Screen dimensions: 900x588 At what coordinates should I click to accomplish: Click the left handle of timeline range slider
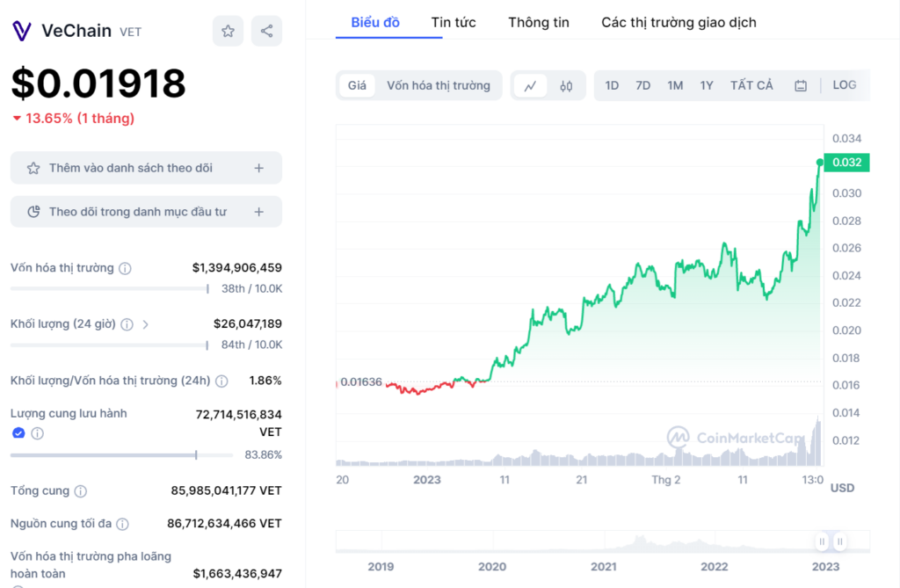tap(822, 541)
